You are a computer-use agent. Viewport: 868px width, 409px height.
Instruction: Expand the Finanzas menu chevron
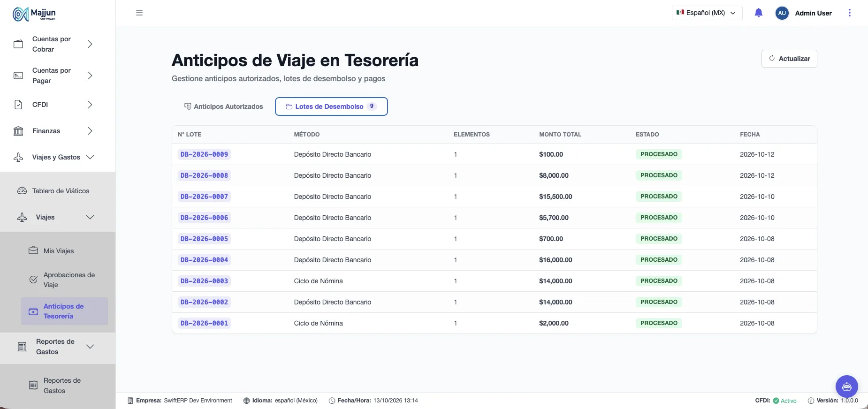[90, 131]
